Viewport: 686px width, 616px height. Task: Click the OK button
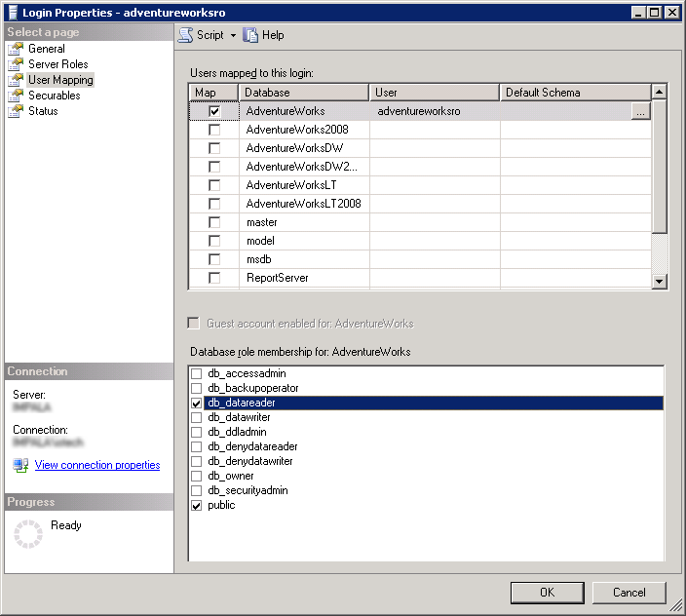point(547,593)
